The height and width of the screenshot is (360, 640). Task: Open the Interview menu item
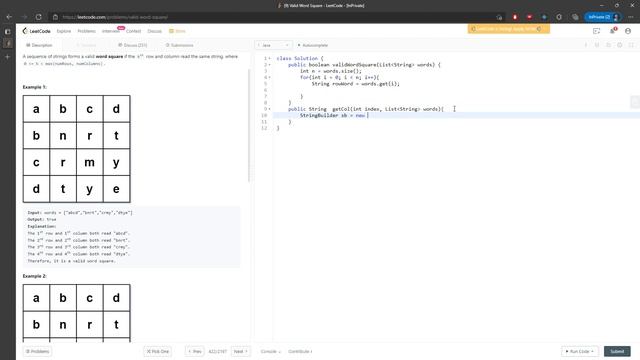tap(111, 31)
